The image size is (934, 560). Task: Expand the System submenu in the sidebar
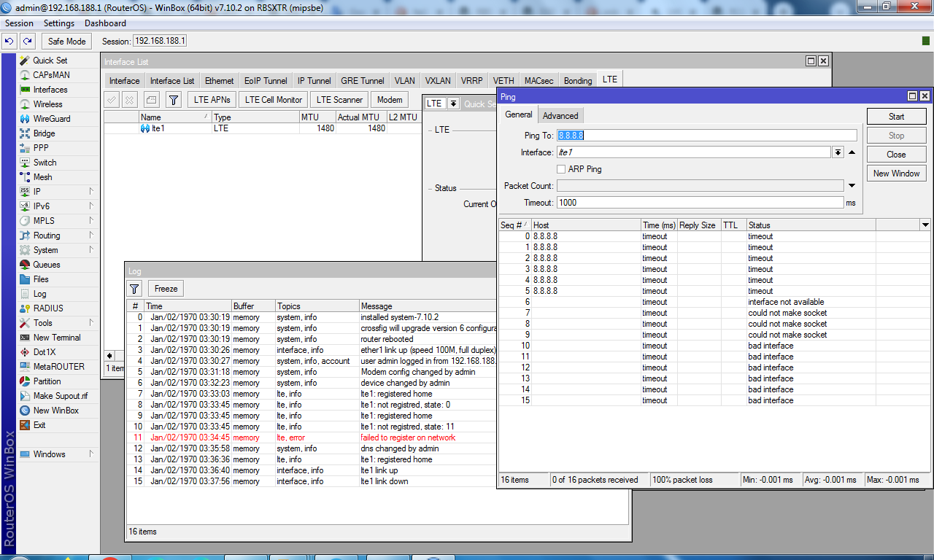(92, 250)
